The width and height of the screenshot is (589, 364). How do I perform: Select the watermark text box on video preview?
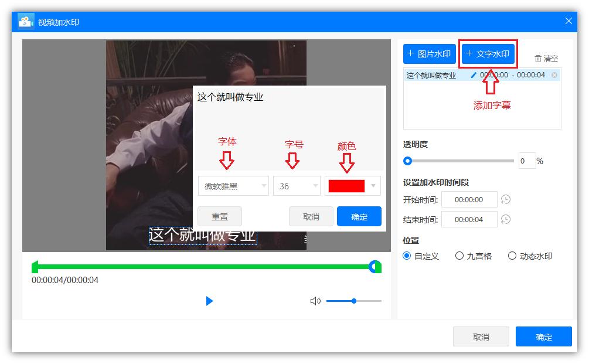click(203, 236)
